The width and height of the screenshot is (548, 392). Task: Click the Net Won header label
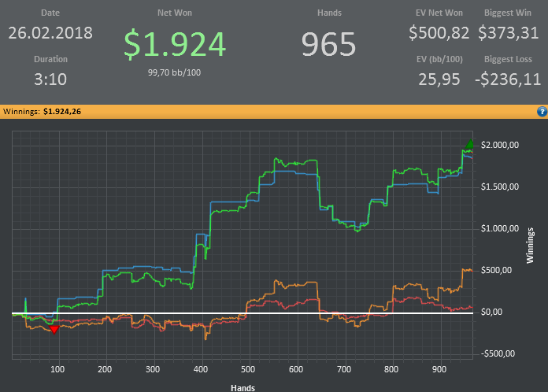(175, 13)
